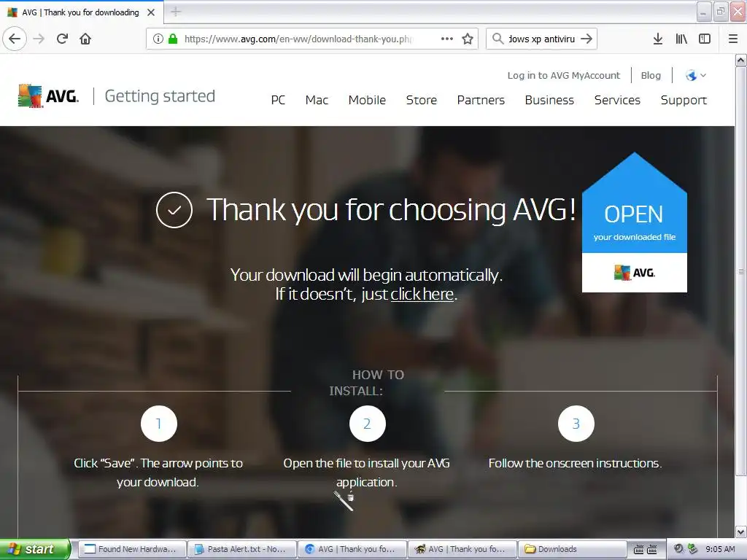Image resolution: width=747 pixels, height=560 pixels.
Task: Expand the globe language selector
Action: 695,75
